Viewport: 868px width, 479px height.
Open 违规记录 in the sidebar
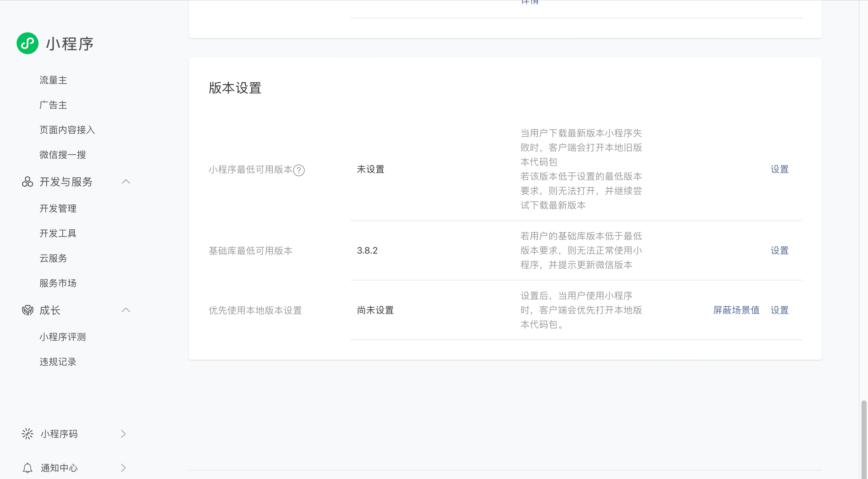[x=58, y=362]
